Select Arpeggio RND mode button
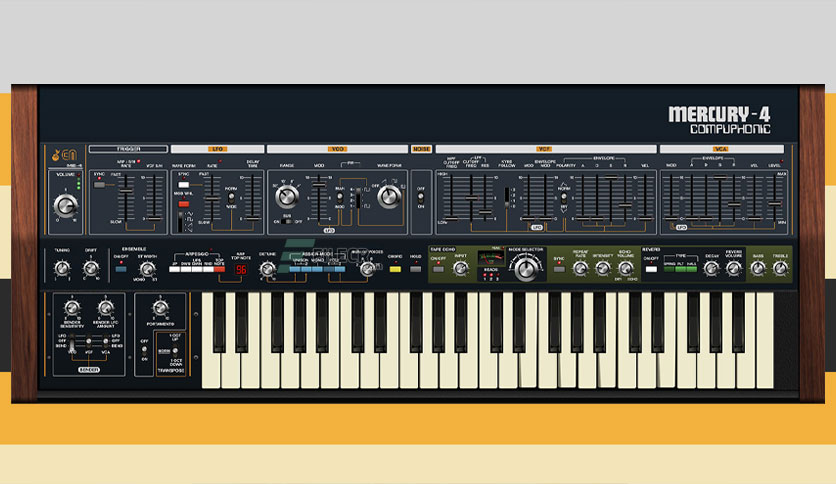Viewport: 836px width, 484px height. [208, 269]
